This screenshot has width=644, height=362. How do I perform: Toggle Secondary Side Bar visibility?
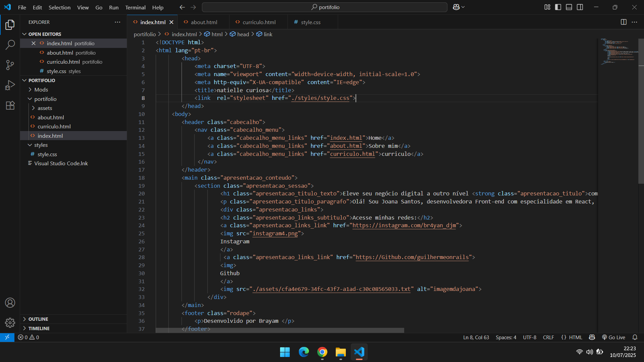(x=580, y=7)
